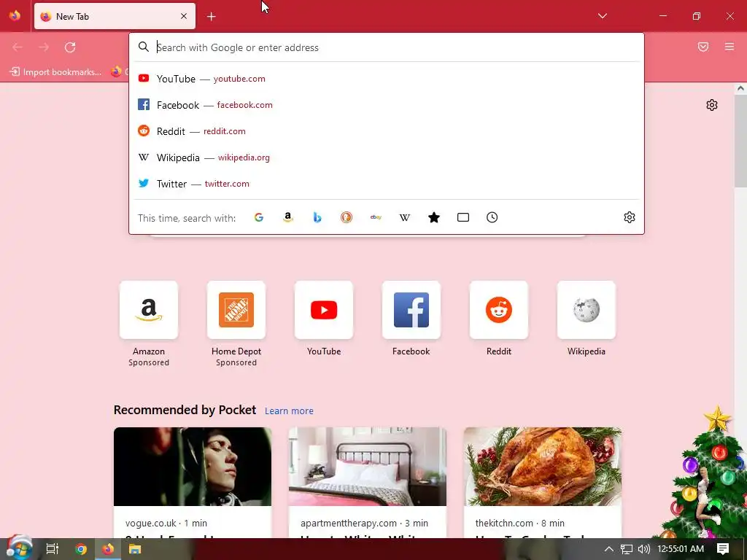Show hidden system tray icons

pos(609,549)
